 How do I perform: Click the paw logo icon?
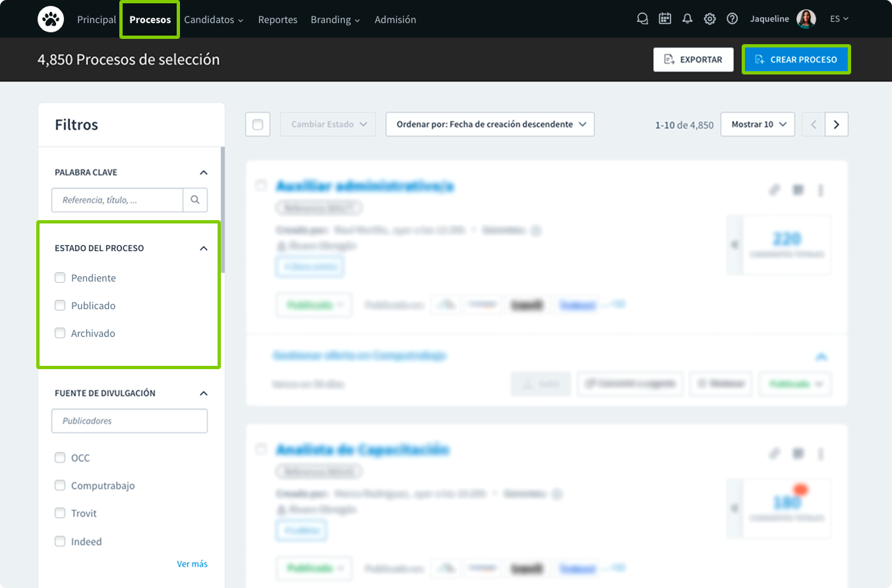coord(50,19)
